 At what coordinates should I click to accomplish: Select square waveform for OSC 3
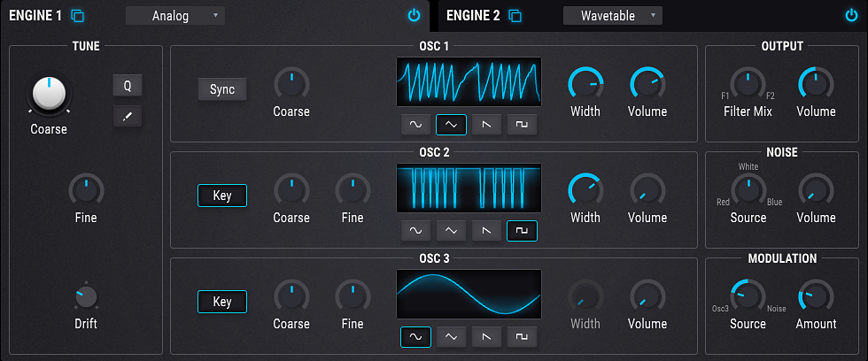click(522, 337)
